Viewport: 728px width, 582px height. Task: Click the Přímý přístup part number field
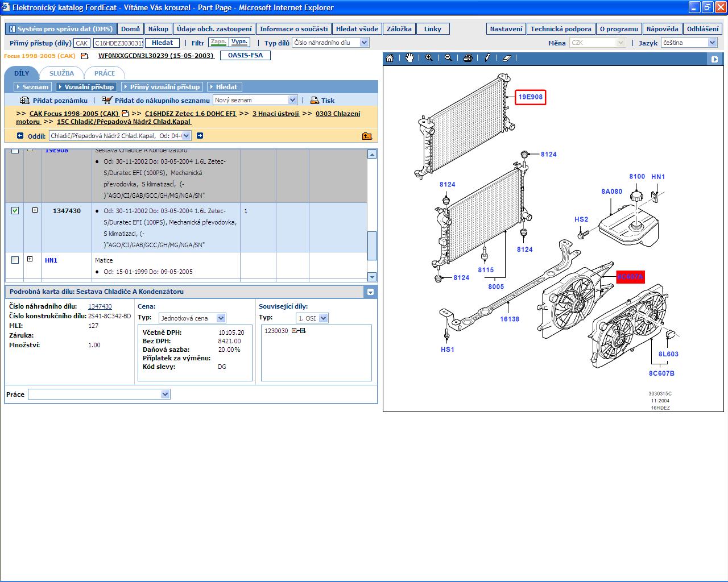pos(118,43)
